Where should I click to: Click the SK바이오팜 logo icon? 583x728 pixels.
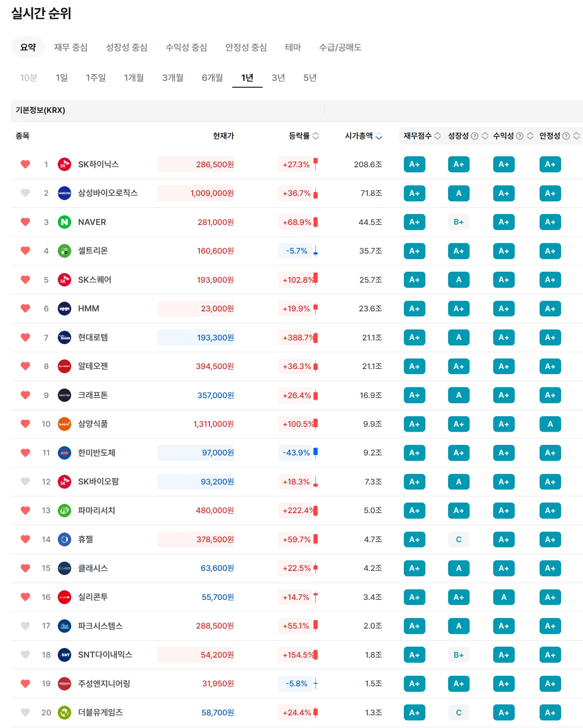click(64, 482)
